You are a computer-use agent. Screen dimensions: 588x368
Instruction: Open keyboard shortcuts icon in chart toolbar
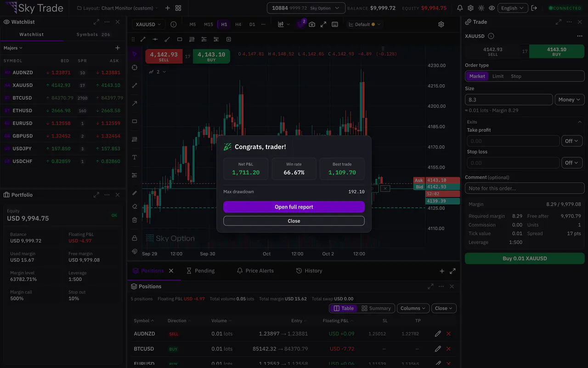click(x=335, y=24)
